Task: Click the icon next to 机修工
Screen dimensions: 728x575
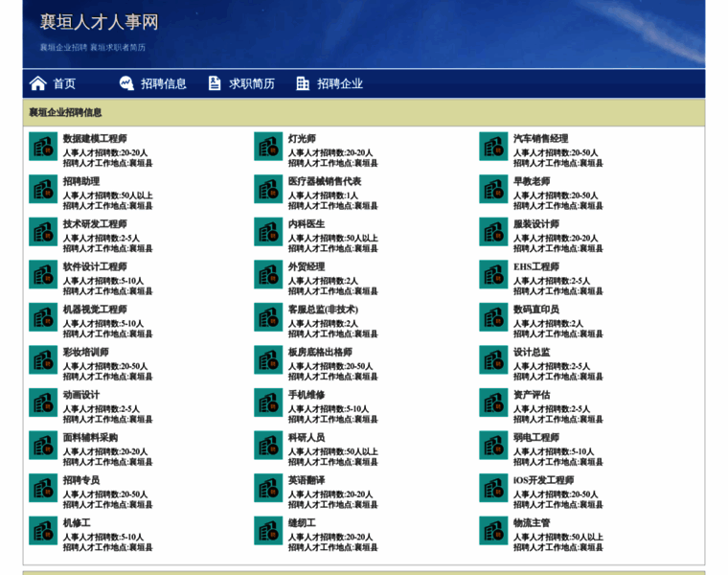Action: 43,531
